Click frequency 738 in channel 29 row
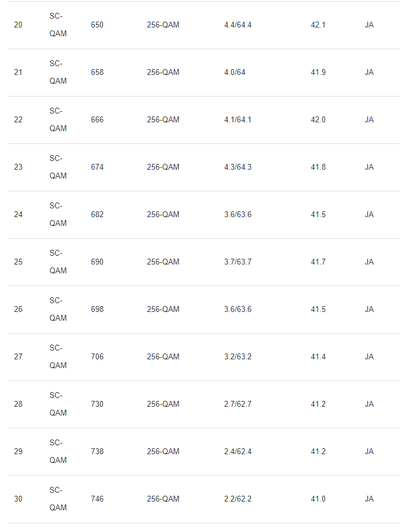 [x=97, y=452]
